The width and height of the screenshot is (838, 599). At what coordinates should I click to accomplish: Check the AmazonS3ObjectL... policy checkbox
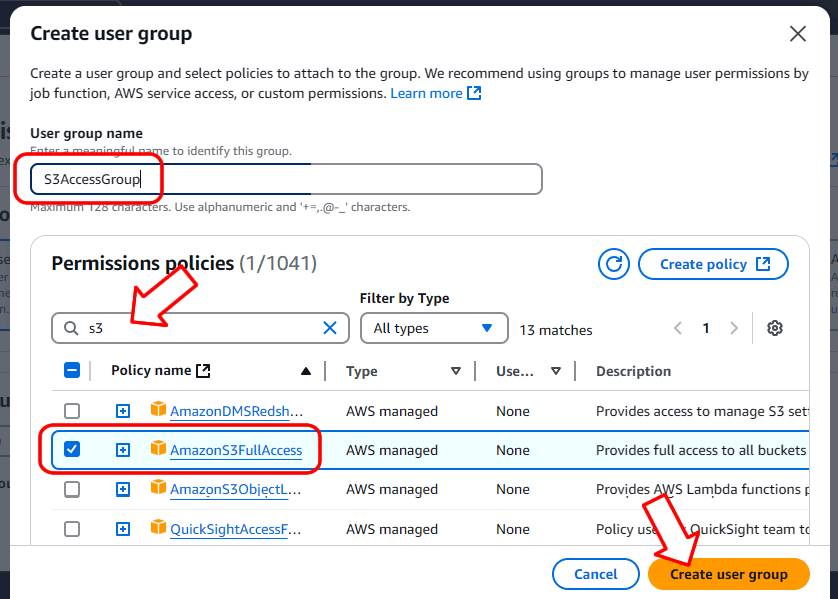tap(72, 489)
